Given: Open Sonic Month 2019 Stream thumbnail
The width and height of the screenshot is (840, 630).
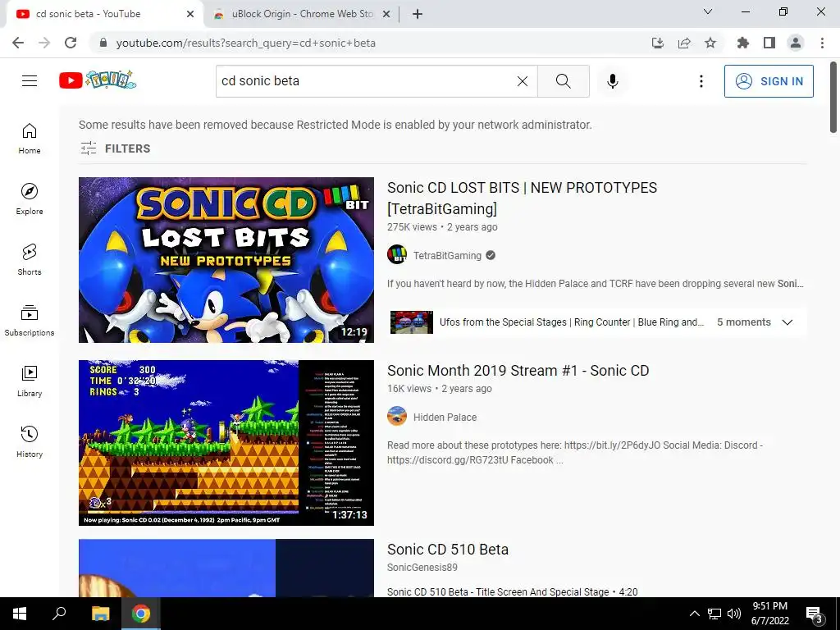Looking at the screenshot, I should (226, 442).
